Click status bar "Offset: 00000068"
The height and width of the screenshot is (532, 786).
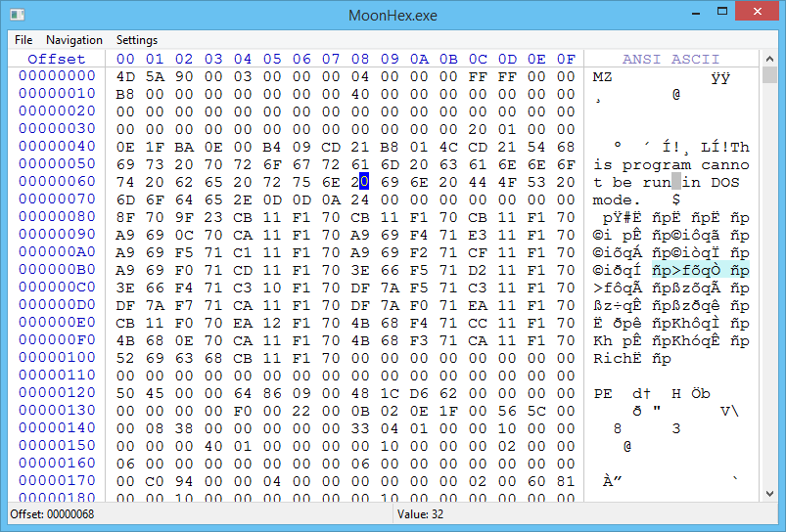coord(52,514)
